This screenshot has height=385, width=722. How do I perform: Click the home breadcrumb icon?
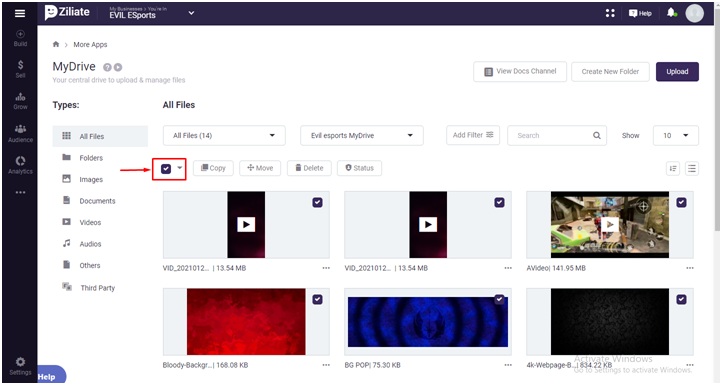56,44
